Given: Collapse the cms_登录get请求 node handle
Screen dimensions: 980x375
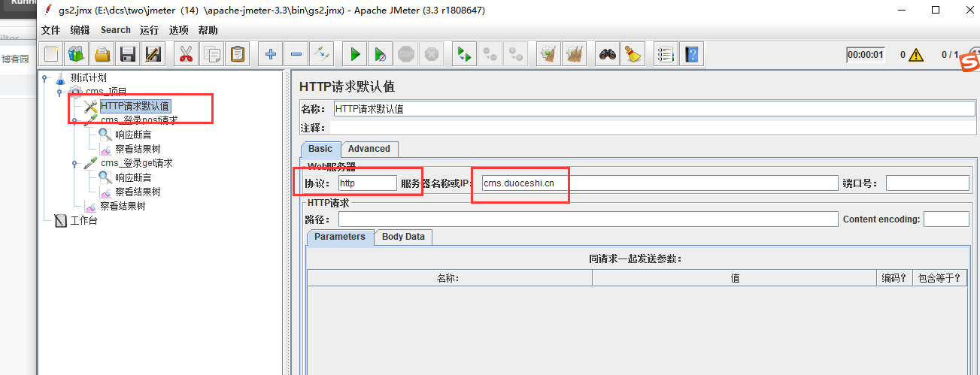Looking at the screenshot, I should click(74, 163).
